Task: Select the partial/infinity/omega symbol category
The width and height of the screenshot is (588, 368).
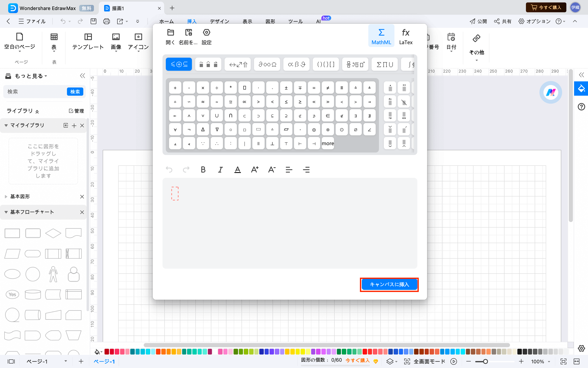Action: pyautogui.click(x=267, y=64)
